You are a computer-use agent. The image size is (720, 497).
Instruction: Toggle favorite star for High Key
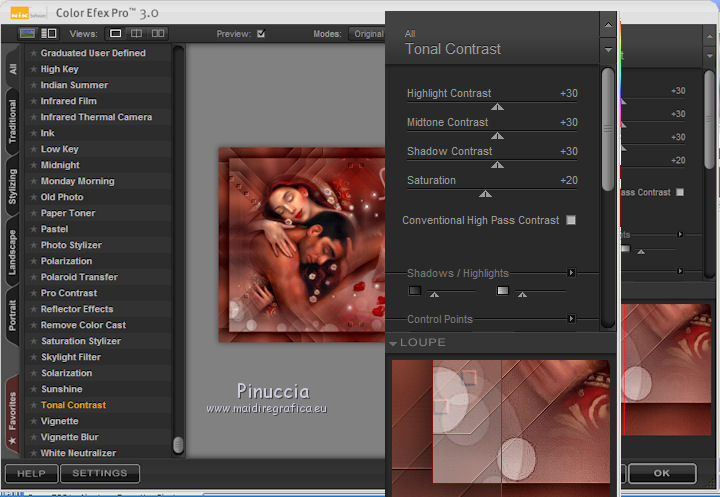[x=34, y=69]
